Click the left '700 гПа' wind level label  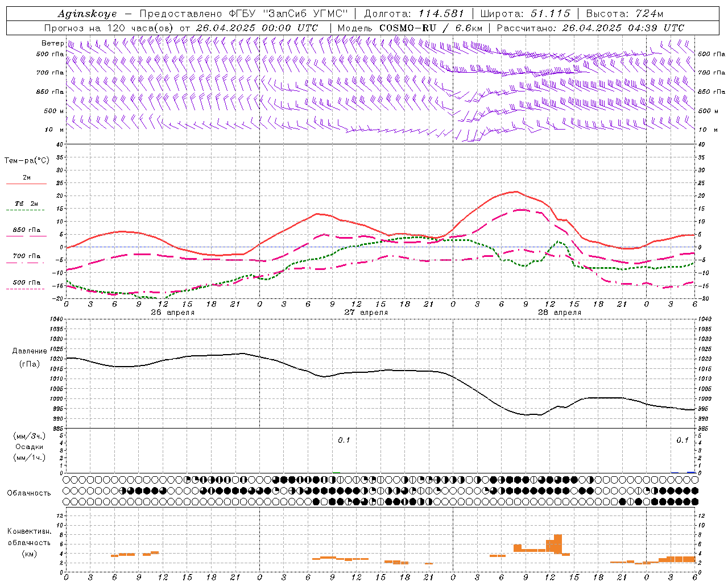(50, 73)
